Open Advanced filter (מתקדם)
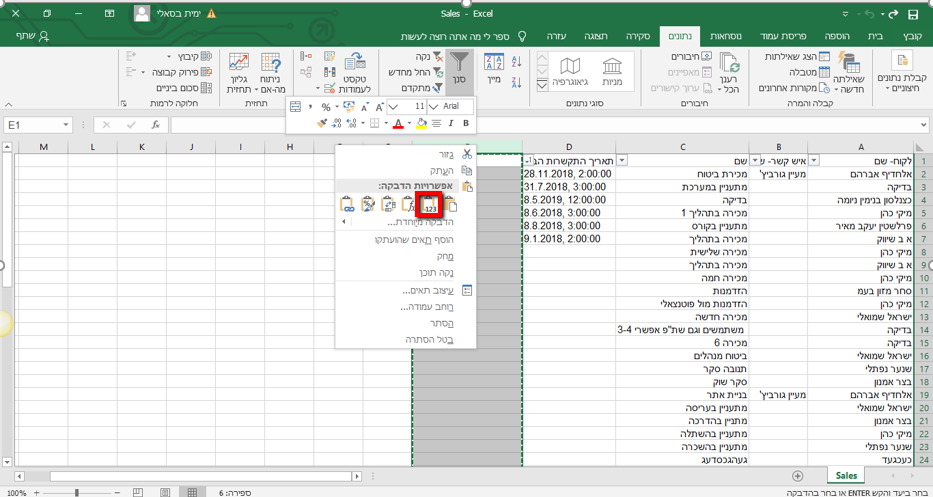933x497 pixels. [422, 88]
